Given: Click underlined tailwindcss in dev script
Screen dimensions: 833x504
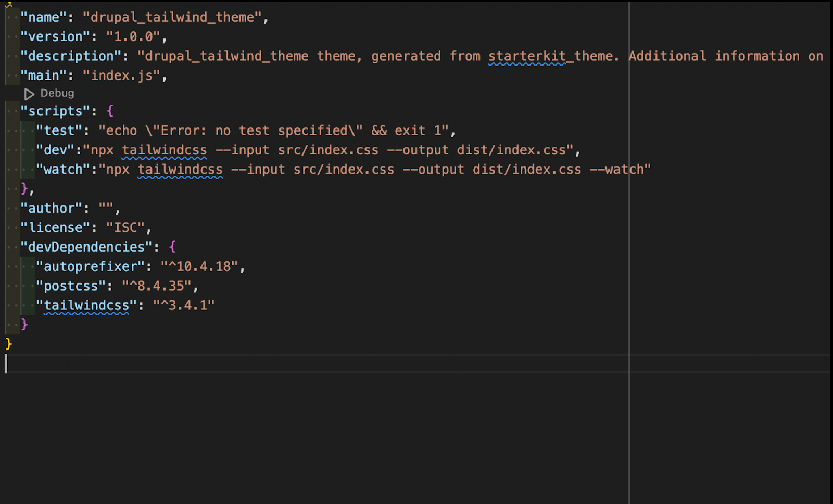Looking at the screenshot, I should 165,150.
